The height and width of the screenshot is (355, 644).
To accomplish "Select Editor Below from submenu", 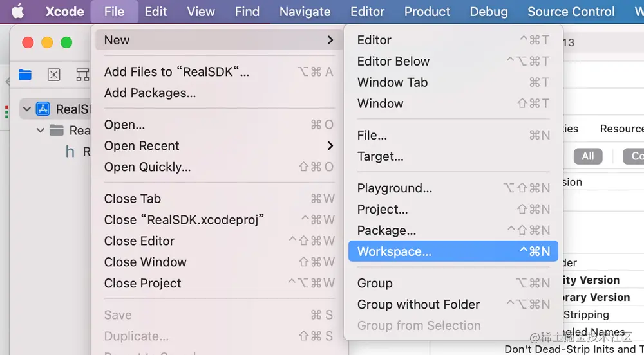I will coord(453,61).
